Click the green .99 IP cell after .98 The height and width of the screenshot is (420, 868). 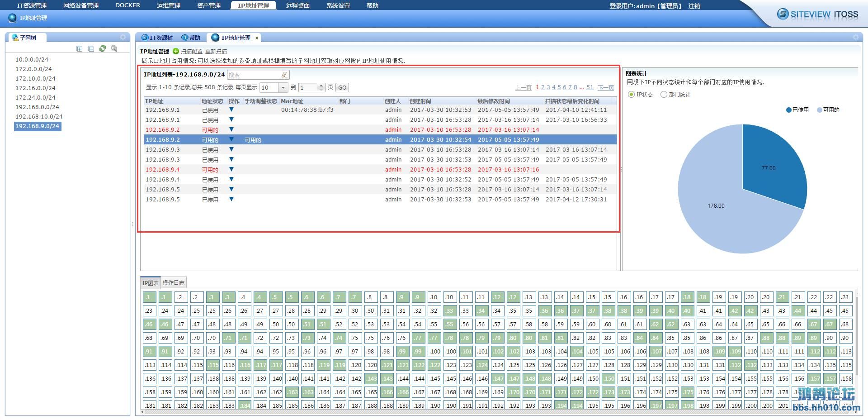point(402,352)
